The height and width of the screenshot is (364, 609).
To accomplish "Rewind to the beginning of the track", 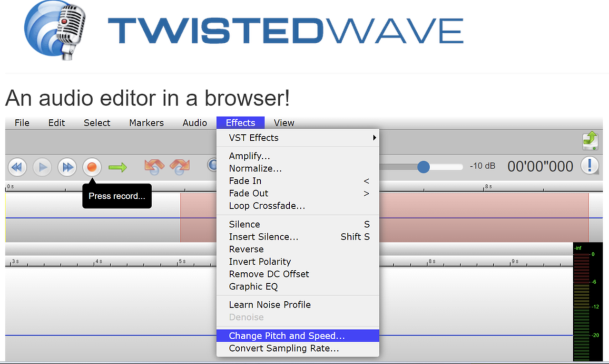I will pyautogui.click(x=18, y=167).
